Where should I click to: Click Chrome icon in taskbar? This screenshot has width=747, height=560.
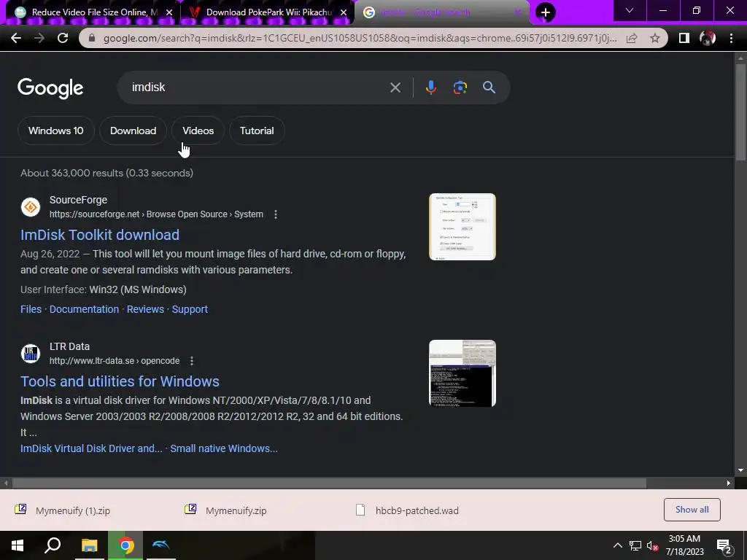[x=125, y=545]
